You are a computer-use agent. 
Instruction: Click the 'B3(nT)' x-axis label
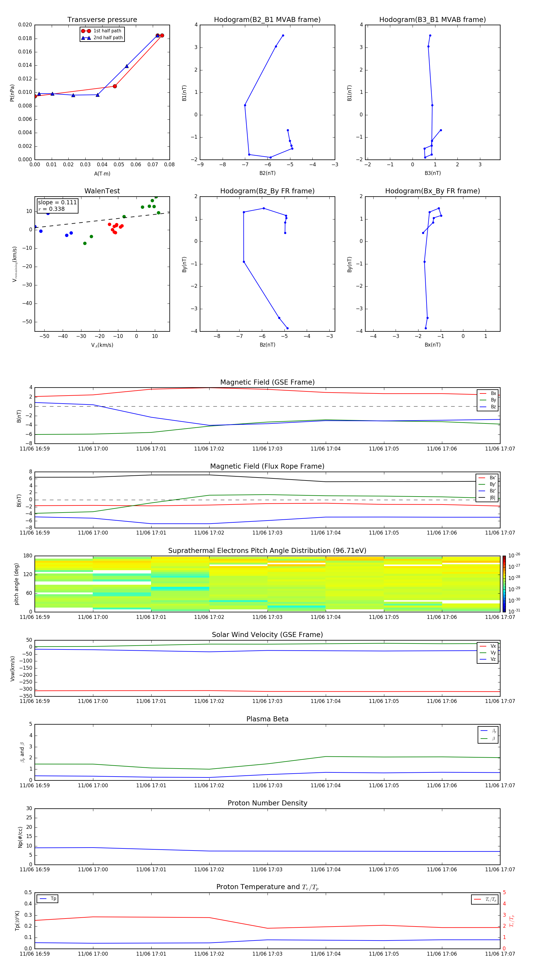click(432, 173)
